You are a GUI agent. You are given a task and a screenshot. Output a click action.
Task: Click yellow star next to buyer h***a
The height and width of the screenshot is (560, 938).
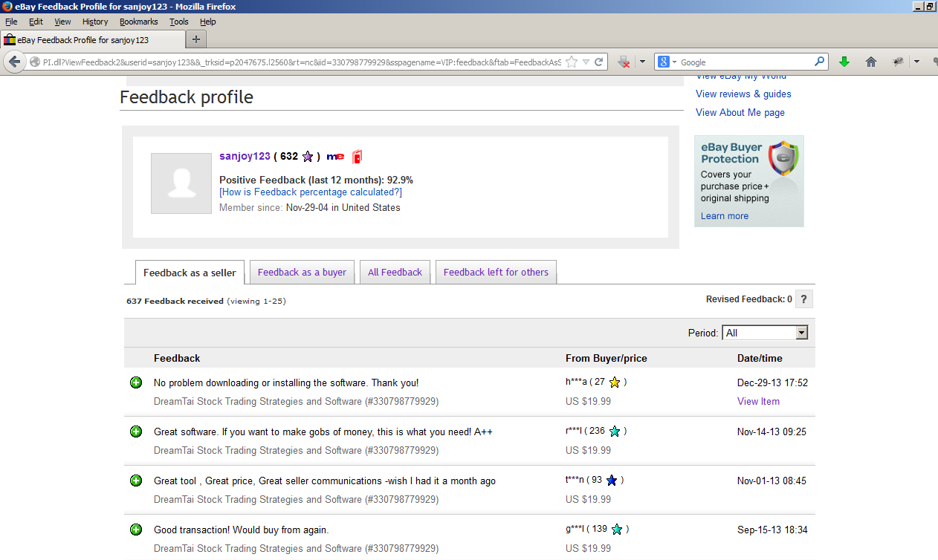tap(615, 382)
